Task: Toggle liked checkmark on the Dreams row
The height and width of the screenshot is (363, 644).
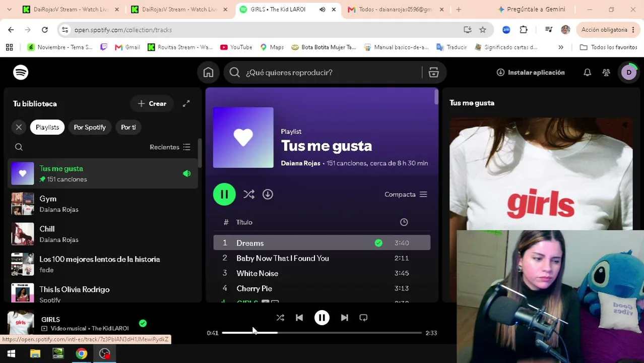Action: point(378,243)
